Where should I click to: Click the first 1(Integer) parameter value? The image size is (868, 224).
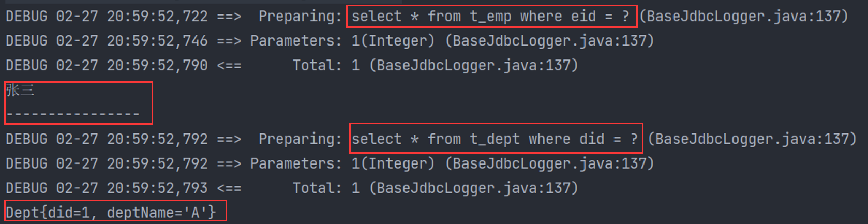[x=393, y=41]
